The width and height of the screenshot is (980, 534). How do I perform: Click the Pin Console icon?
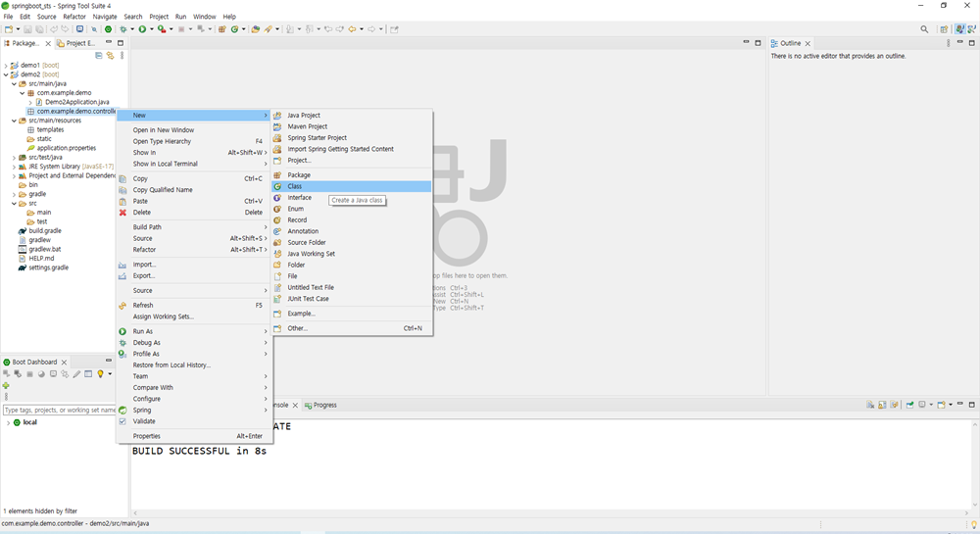[910, 405]
